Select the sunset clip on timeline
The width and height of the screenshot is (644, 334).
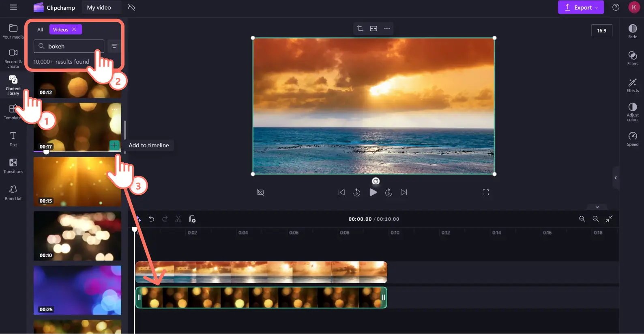[261, 272]
